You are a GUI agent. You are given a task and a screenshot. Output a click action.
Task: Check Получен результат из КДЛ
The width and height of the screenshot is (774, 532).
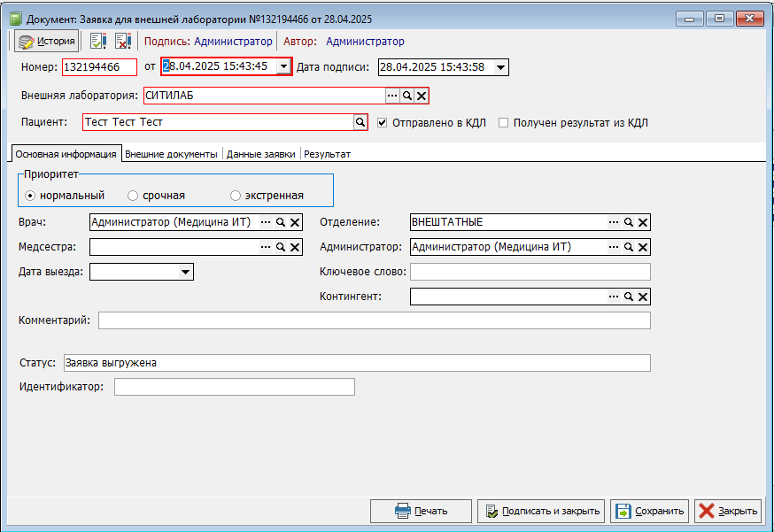pyautogui.click(x=503, y=123)
